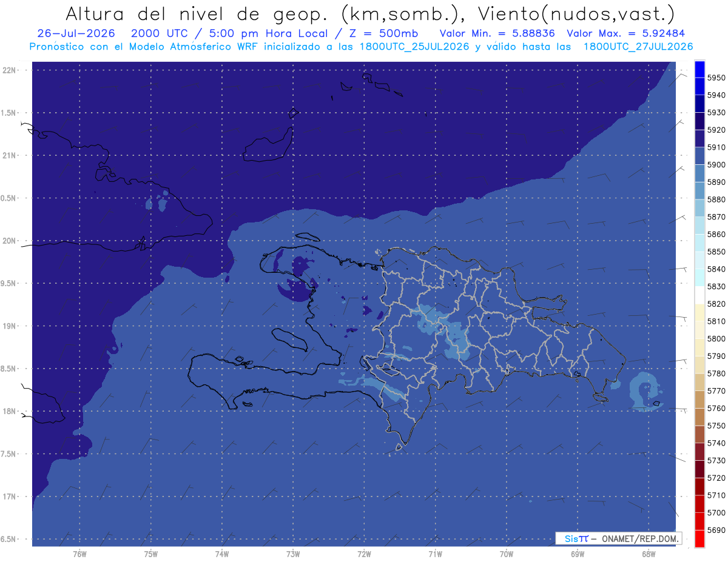Click the latitude label 20N

click(x=10, y=241)
